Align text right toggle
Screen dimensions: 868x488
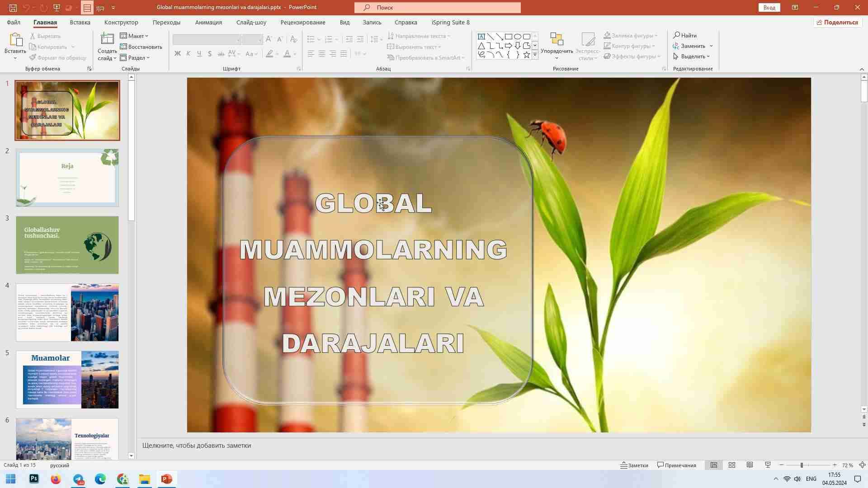333,54
